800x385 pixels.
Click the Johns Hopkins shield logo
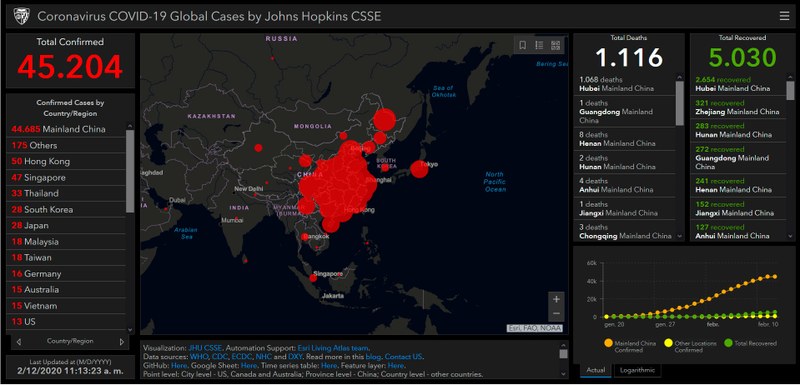pyautogui.click(x=21, y=16)
